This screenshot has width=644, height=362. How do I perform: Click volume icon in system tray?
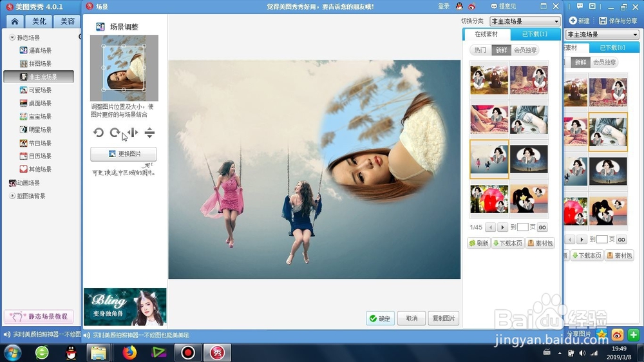point(582,353)
